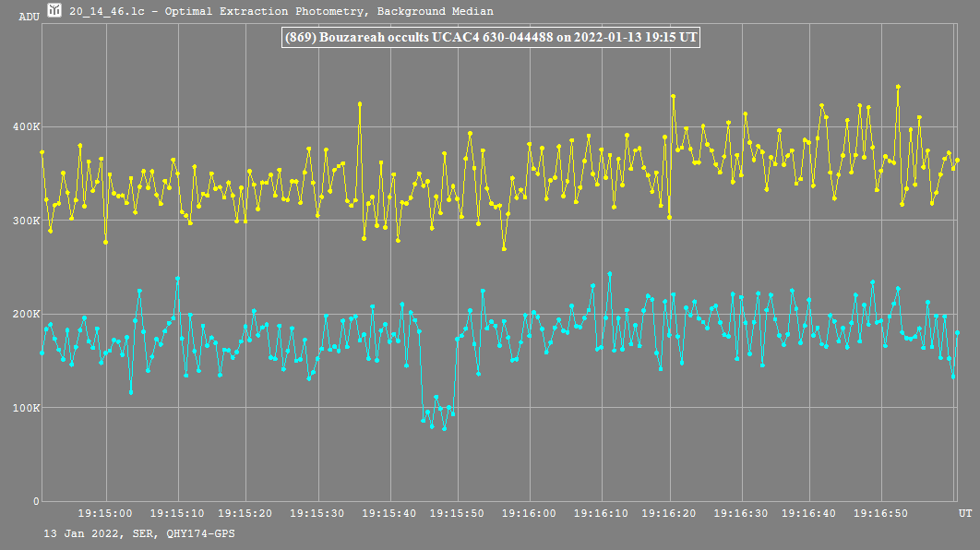Select the 400K Y-axis label
The height and width of the screenshot is (550, 980).
(x=26, y=126)
